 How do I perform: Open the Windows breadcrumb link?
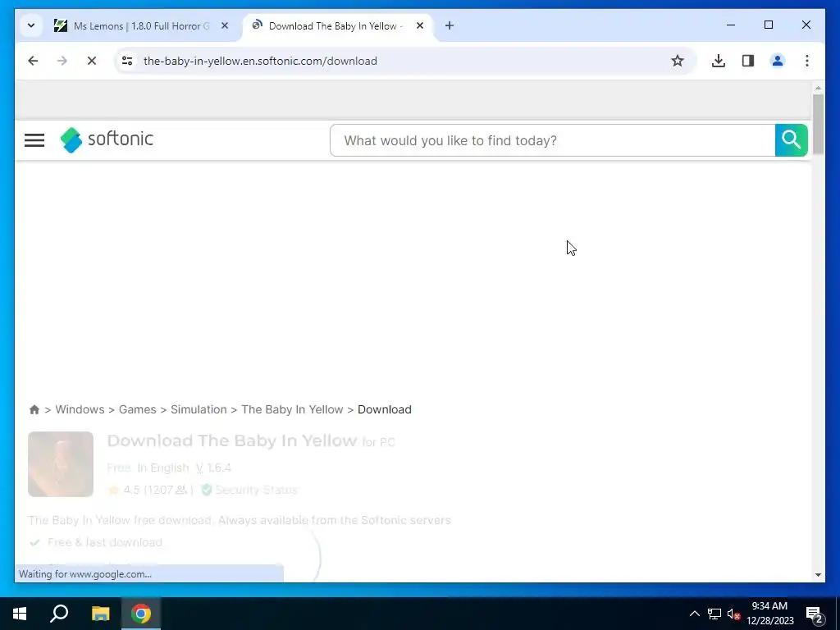click(80, 409)
